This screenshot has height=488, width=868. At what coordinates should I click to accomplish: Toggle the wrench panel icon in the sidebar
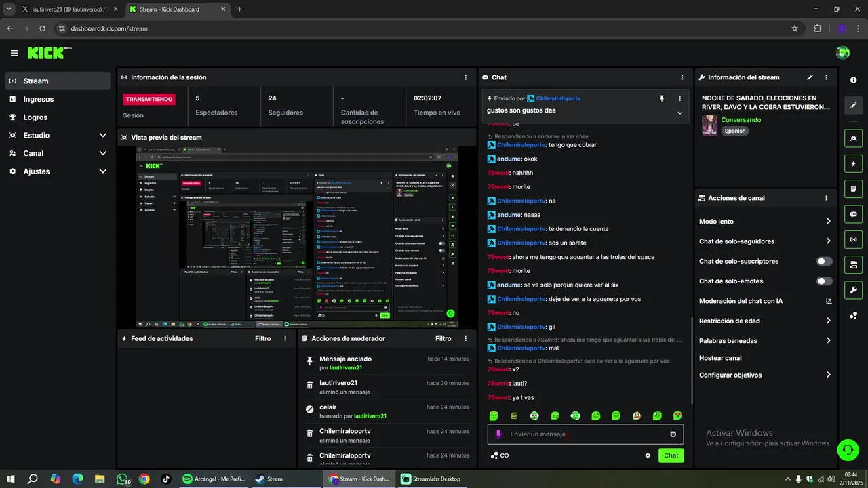click(x=853, y=290)
